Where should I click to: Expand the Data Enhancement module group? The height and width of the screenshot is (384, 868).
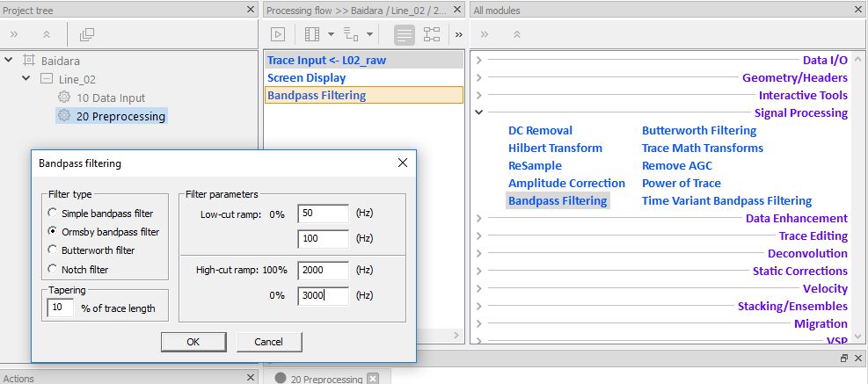click(478, 218)
